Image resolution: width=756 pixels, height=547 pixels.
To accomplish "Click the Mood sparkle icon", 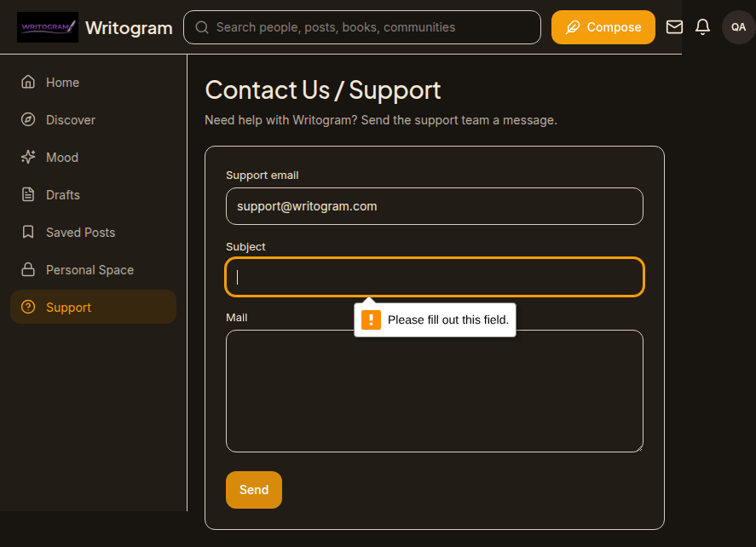I will point(28,157).
